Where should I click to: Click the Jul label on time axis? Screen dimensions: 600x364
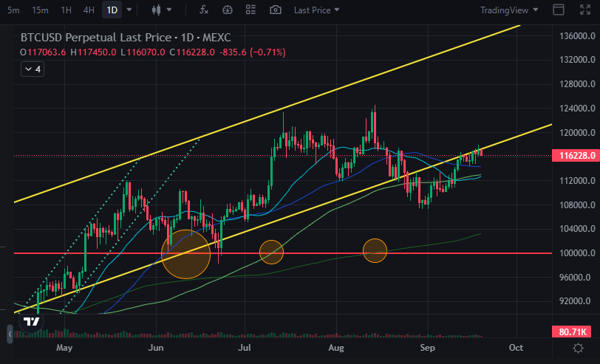coord(245,348)
